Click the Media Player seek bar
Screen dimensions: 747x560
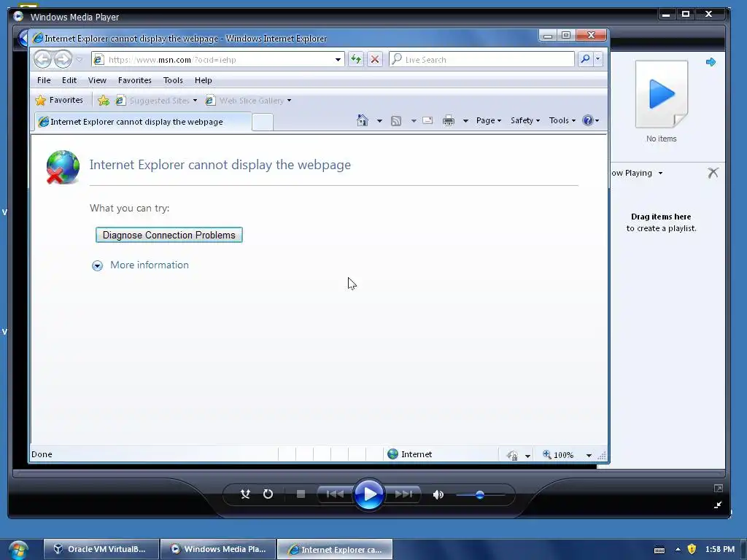(x=369, y=473)
